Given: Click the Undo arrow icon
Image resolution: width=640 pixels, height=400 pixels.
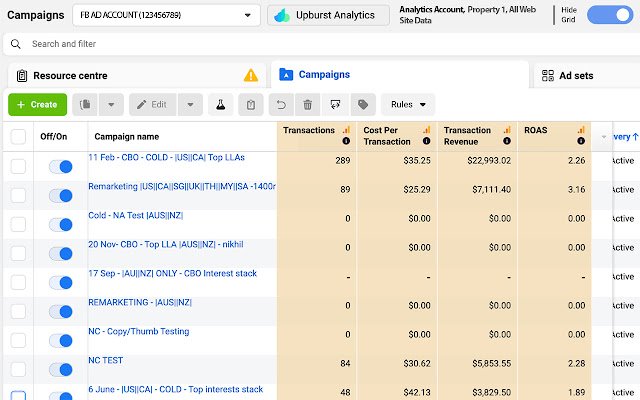Looking at the screenshot, I should click(281, 105).
